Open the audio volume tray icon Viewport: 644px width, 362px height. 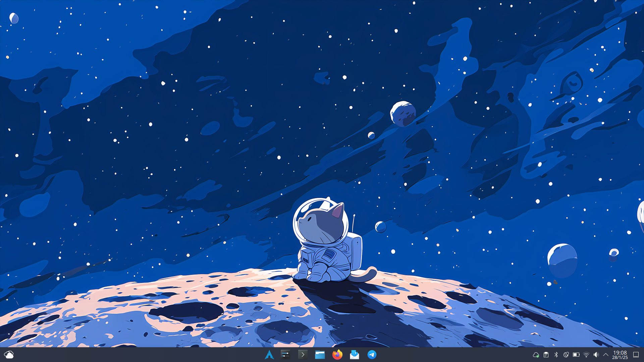[x=596, y=355]
